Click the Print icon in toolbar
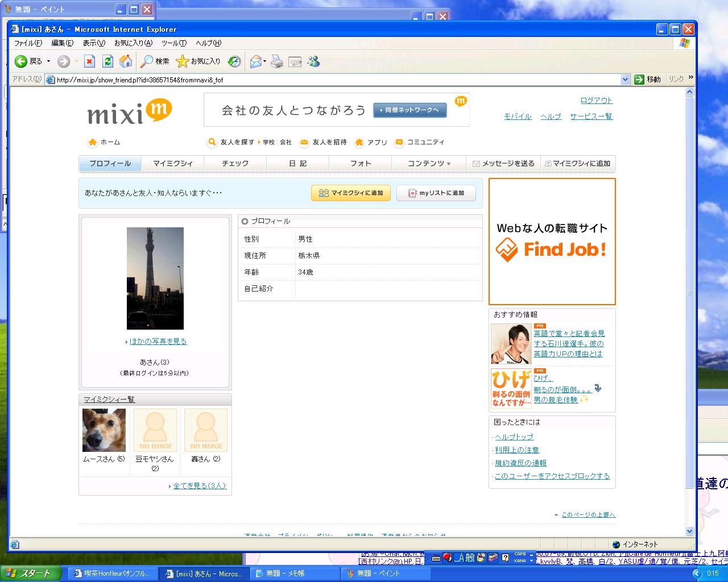The image size is (728, 582). 277,61
